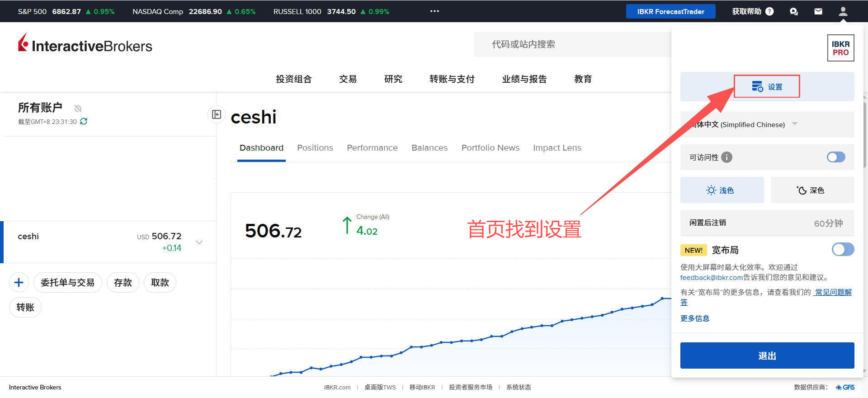Open the messages envelope icon
This screenshot has height=398, width=868.
[818, 11]
